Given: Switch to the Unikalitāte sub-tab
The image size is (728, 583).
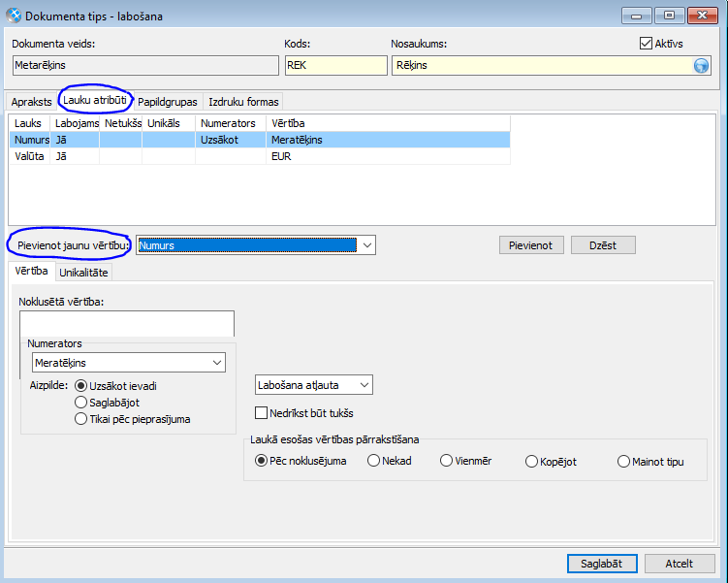Looking at the screenshot, I should coord(83,273).
